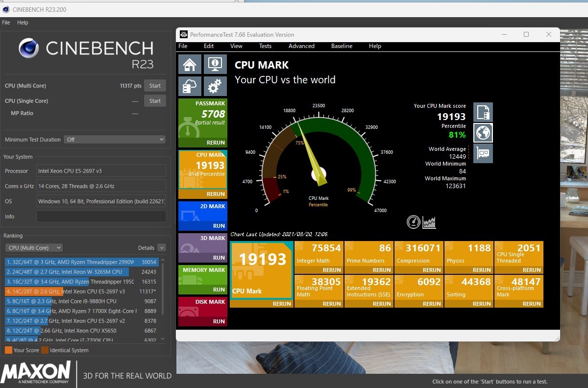Rerun the Floating Point Math test
Image resolution: width=588 pixels, height=388 pixels.
(332, 304)
